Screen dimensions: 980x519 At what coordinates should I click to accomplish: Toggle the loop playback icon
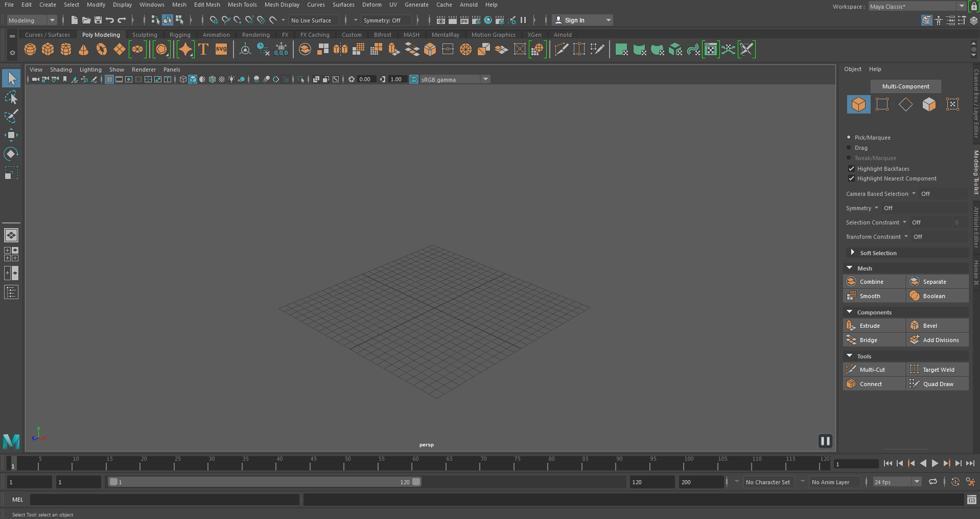pyautogui.click(x=933, y=482)
